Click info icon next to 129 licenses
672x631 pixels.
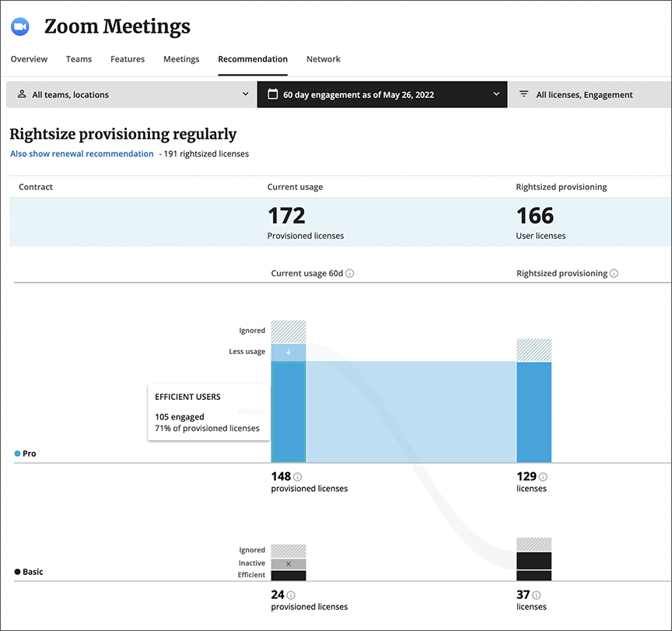pyautogui.click(x=543, y=477)
